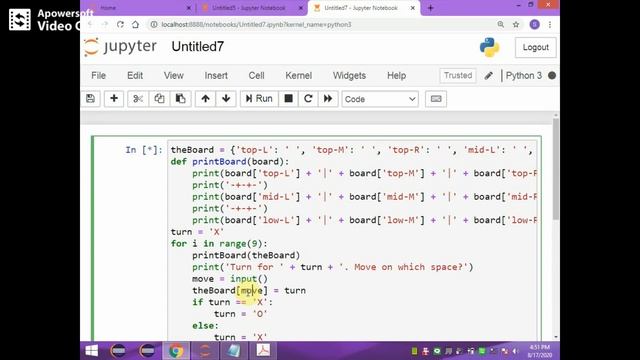Restart kernel and run all cells icon

[x=328, y=99]
